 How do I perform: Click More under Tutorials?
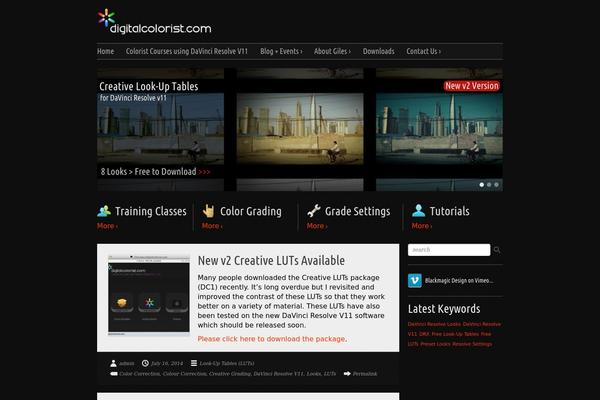point(422,226)
